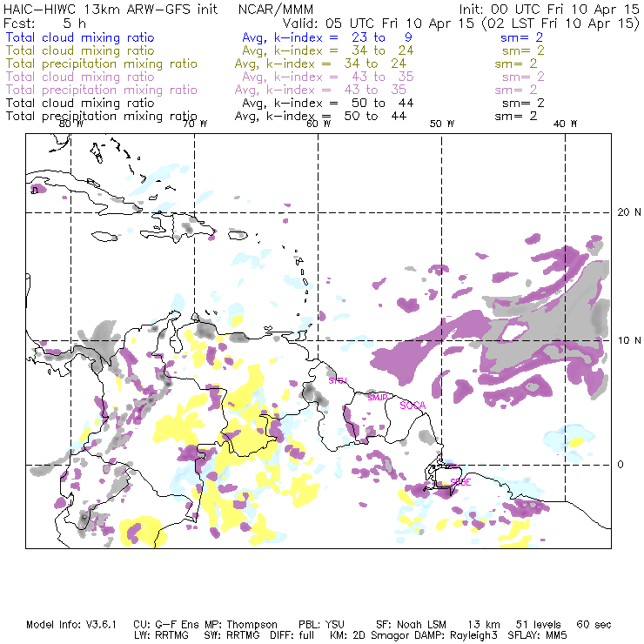Select the 'MP: Thompson' footer text
The width and height of the screenshot is (644, 644).
point(241,625)
